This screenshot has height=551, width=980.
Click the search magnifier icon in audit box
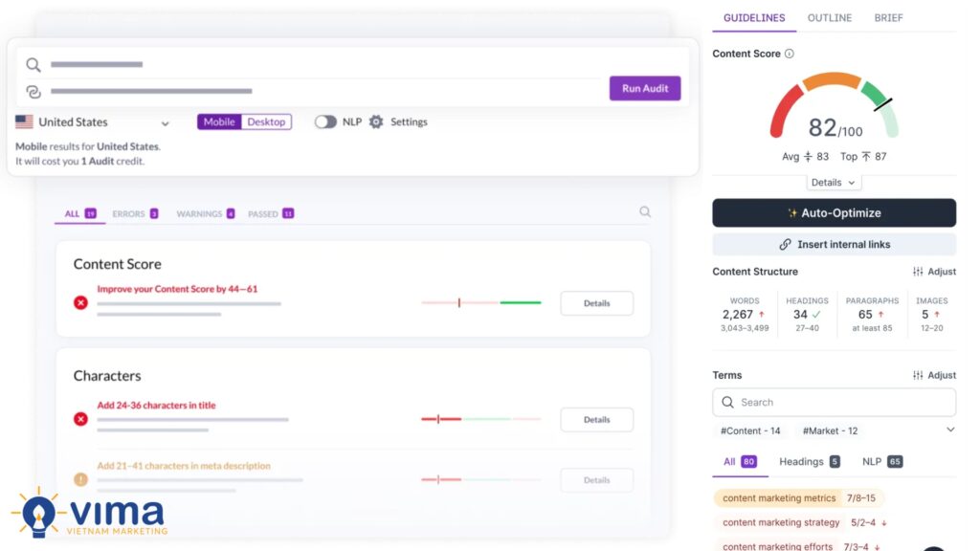(33, 64)
